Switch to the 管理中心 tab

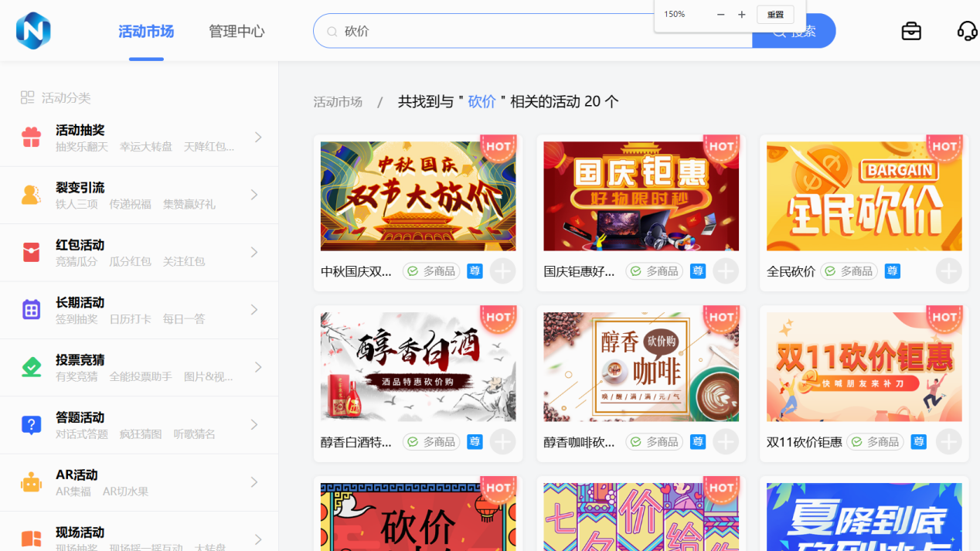point(236,32)
